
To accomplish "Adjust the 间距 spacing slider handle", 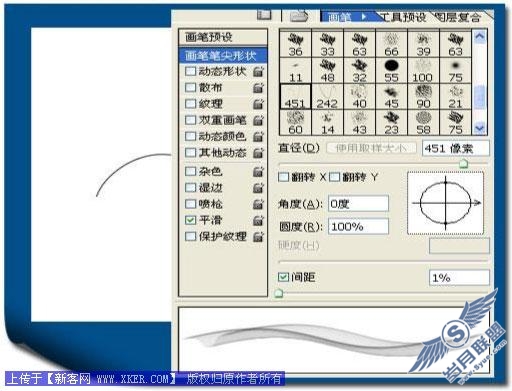I will point(279,293).
